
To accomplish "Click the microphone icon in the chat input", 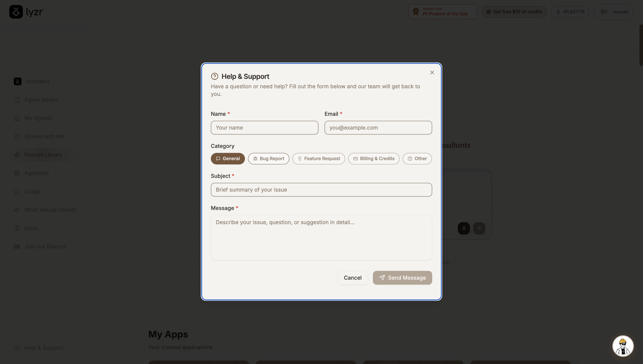I will point(463,228).
